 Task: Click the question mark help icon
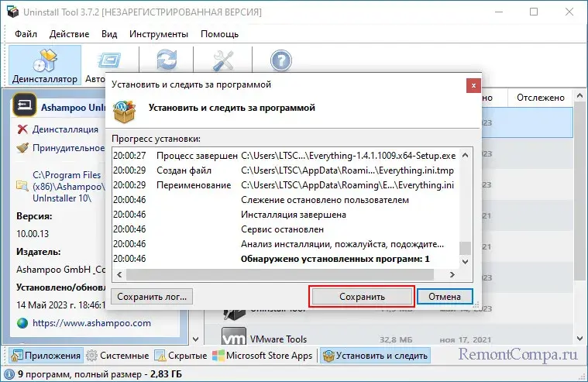281,62
